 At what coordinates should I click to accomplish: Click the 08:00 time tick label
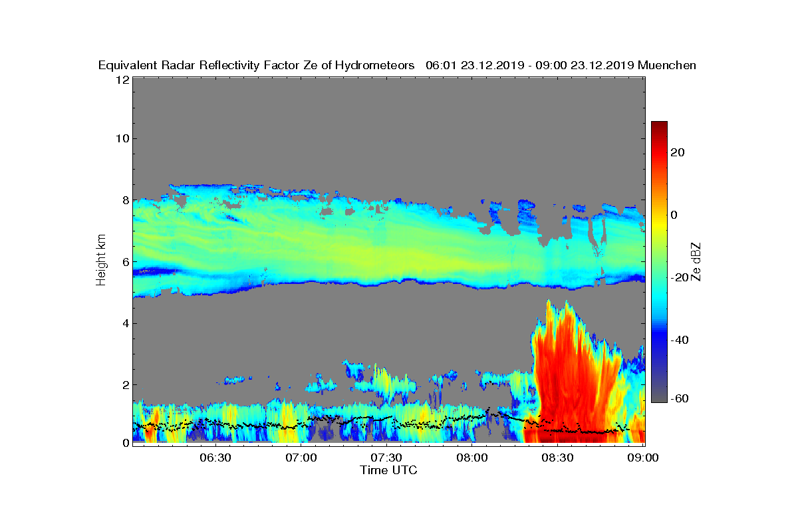(x=472, y=458)
